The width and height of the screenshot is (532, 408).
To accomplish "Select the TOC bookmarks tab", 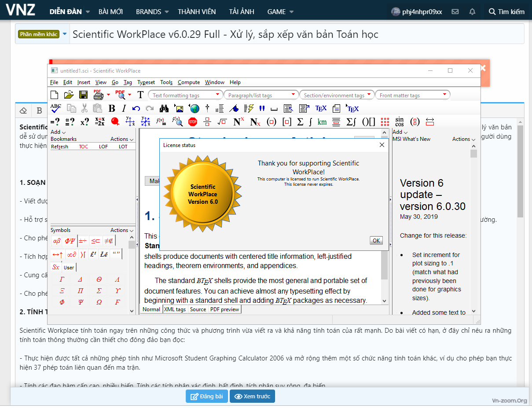I will click(84, 147).
